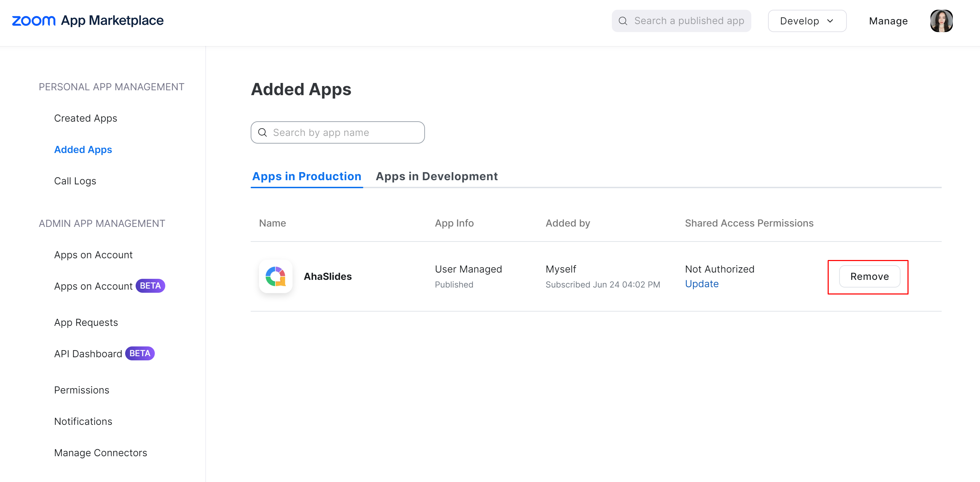
Task: Click the User Managed text
Action: (x=468, y=269)
